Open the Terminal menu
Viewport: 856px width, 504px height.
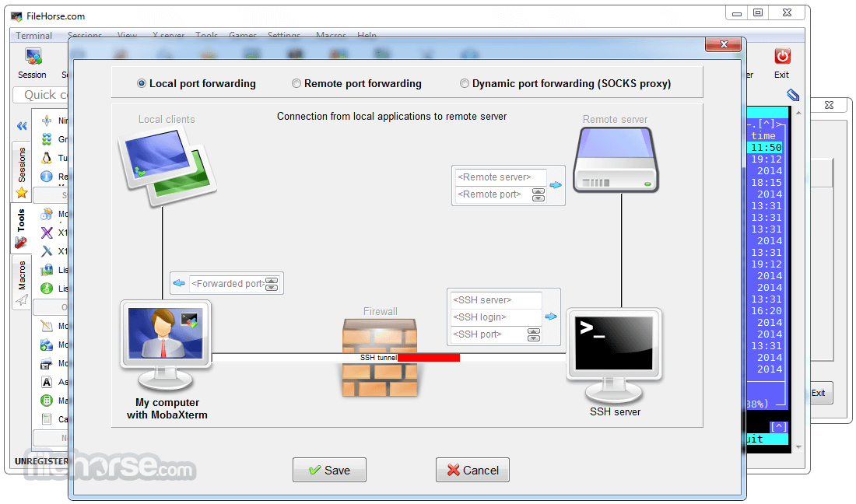(33, 36)
